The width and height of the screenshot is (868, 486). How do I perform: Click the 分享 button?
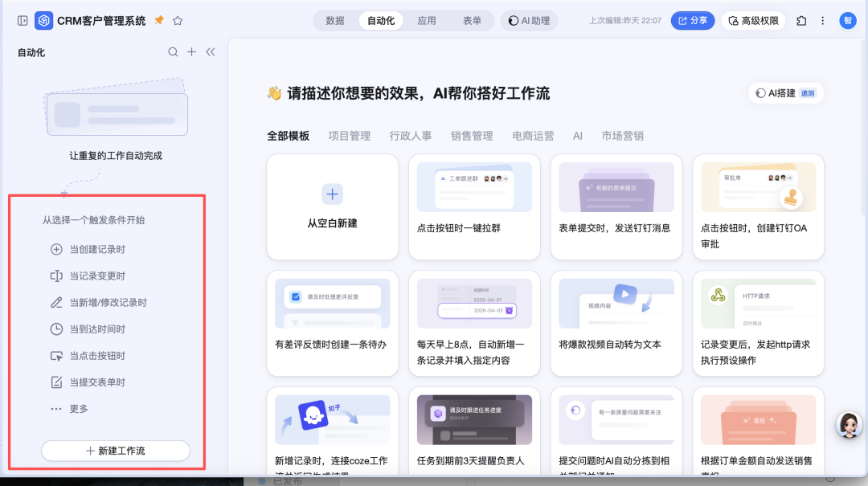click(x=692, y=21)
